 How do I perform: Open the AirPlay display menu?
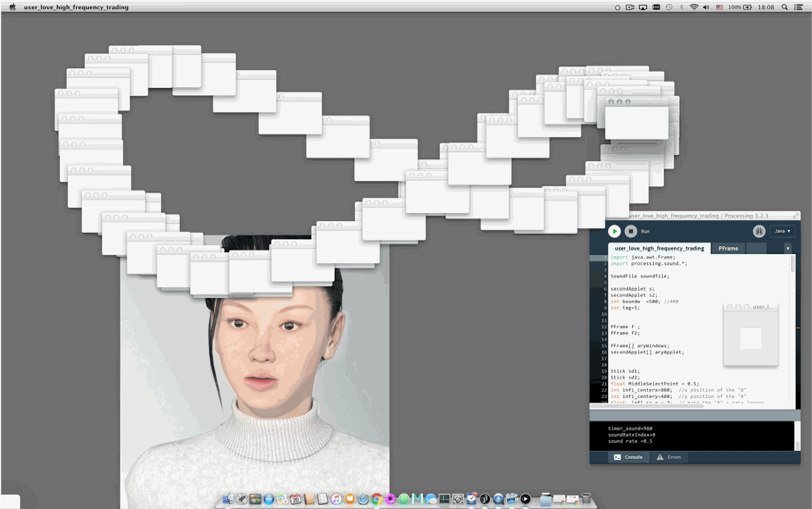pyautogui.click(x=643, y=7)
